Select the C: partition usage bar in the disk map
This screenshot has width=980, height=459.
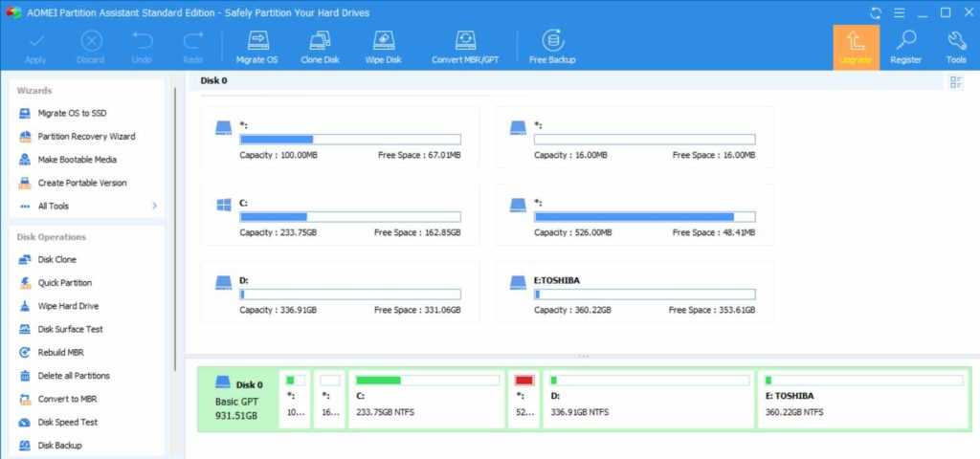[427, 381]
